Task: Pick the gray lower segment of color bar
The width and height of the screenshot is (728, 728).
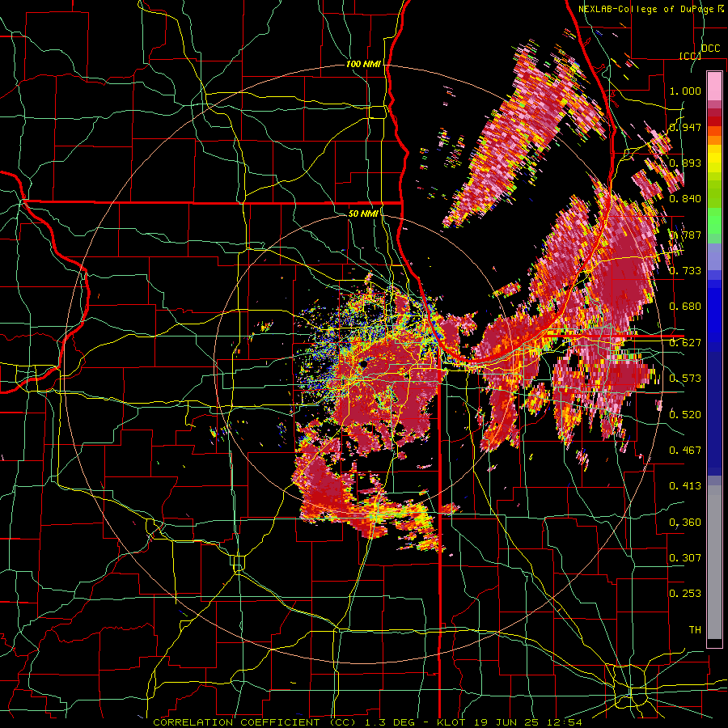Action: pyautogui.click(x=714, y=562)
